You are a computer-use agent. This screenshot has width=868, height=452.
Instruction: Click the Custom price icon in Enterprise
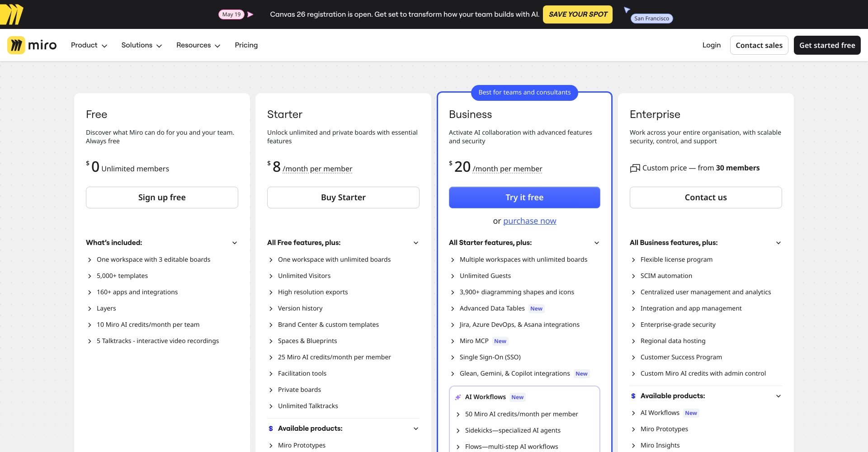[x=635, y=168]
